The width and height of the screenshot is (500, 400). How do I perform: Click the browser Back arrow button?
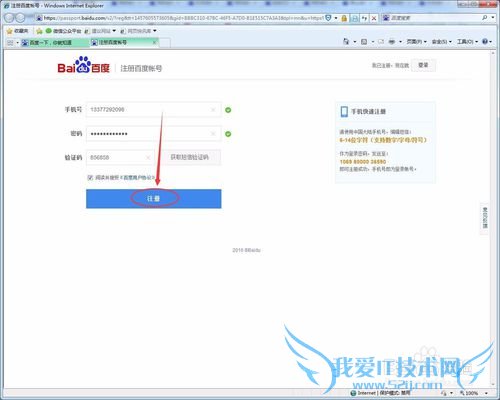pyautogui.click(x=9, y=18)
